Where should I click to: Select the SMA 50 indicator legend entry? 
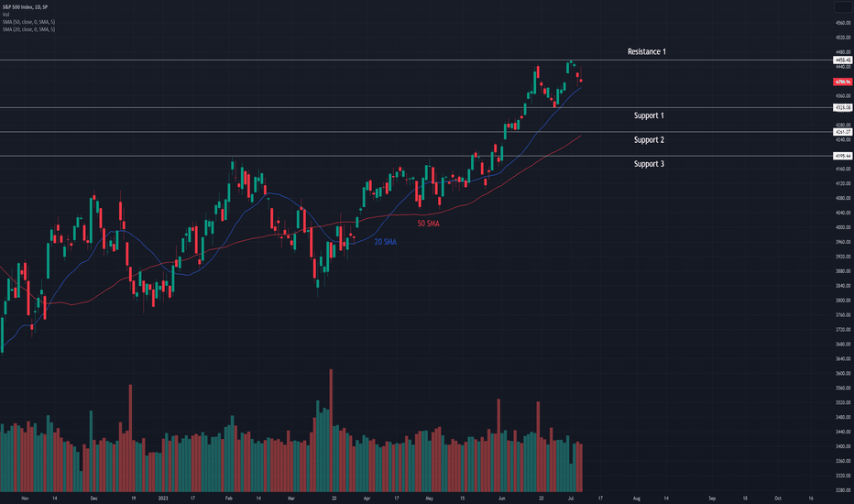28,22
